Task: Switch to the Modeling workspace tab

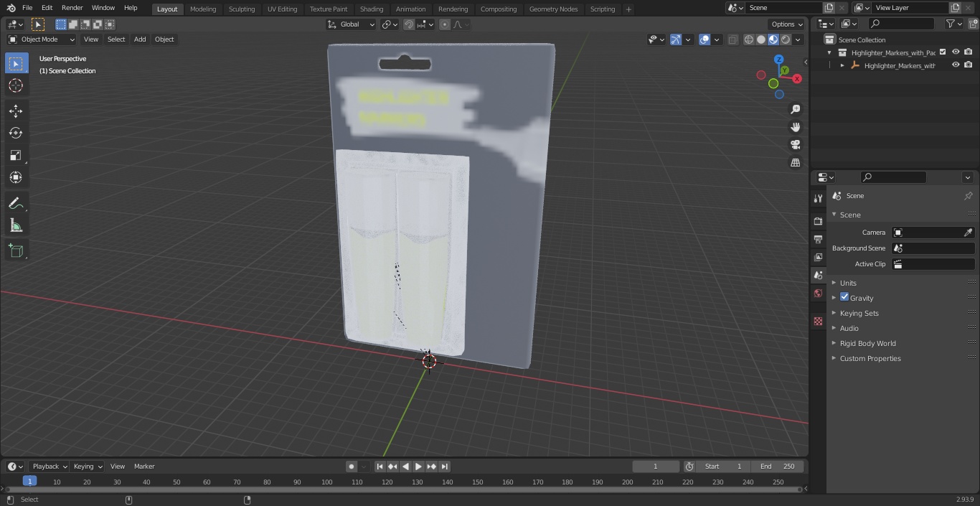Action: [203, 9]
